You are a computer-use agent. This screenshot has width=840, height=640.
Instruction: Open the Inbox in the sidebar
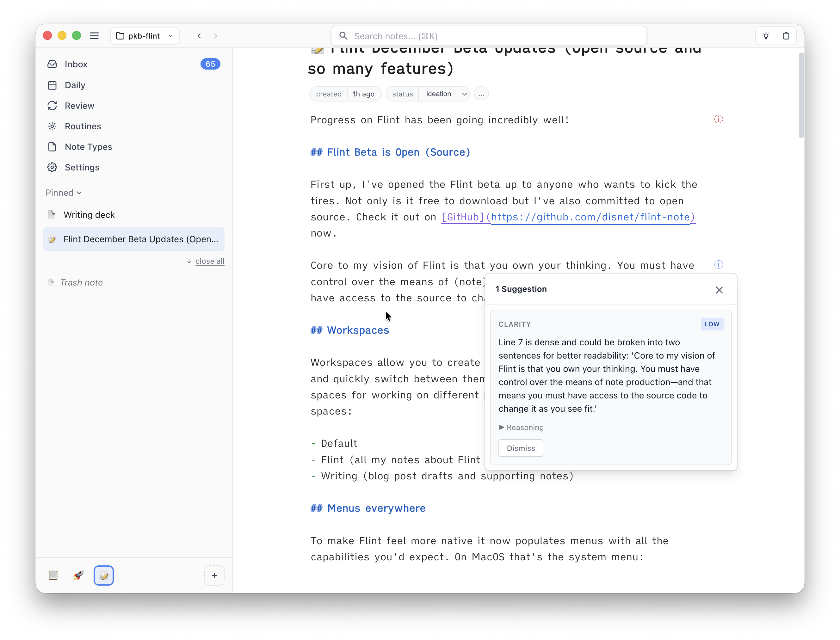pos(76,64)
